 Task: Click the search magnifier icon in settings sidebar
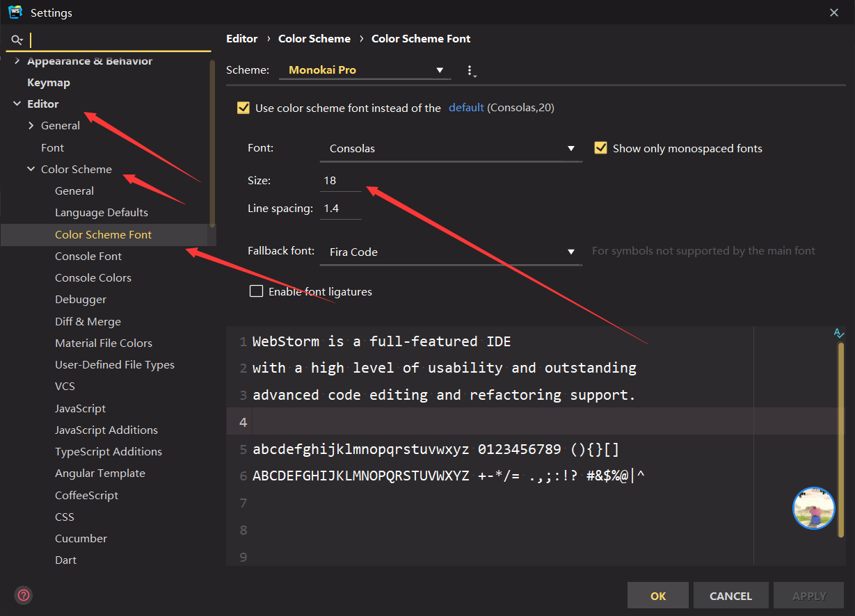click(x=17, y=40)
